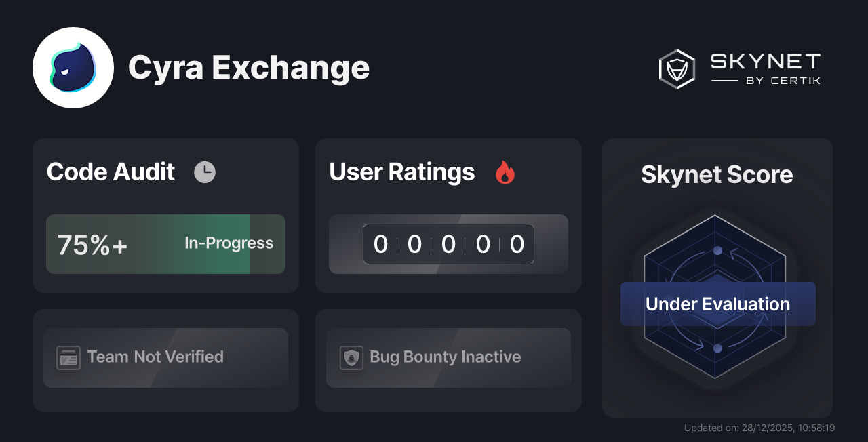Image resolution: width=868 pixels, height=442 pixels.
Task: Click the shield icon in Bug Bounty Inactive
Action: pos(351,357)
